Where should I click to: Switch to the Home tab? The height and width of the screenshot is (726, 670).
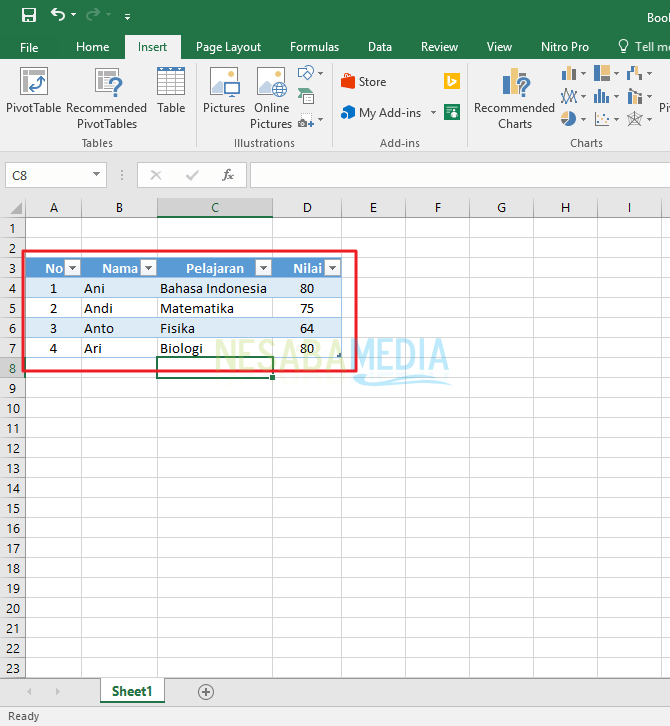coord(93,47)
